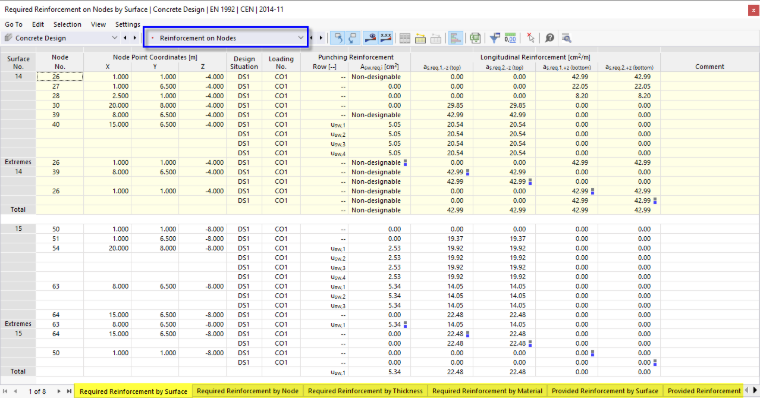Select node number 27 cell
Image resolution: width=760 pixels, height=398 pixels.
pyautogui.click(x=60, y=86)
